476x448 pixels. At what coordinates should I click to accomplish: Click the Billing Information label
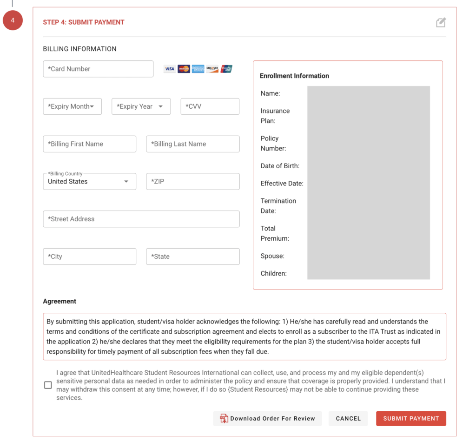point(79,49)
